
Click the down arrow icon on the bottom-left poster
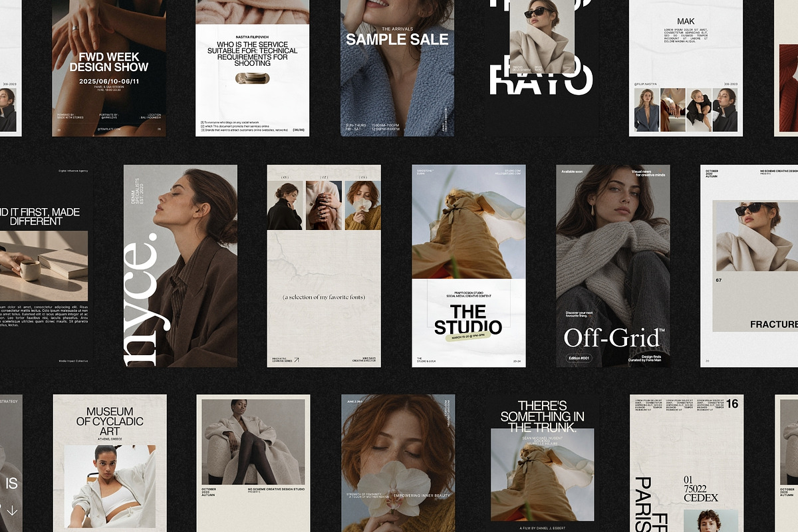tap(11, 511)
